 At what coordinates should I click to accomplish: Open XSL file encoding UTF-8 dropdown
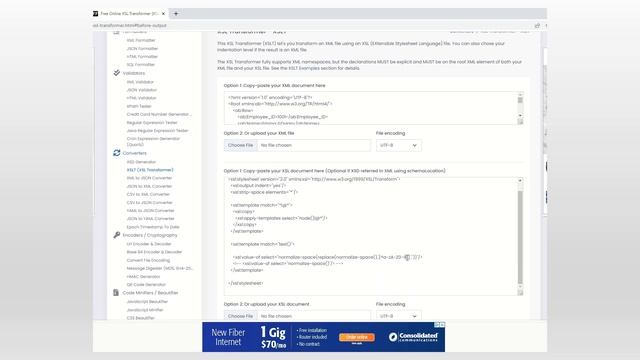[398, 316]
